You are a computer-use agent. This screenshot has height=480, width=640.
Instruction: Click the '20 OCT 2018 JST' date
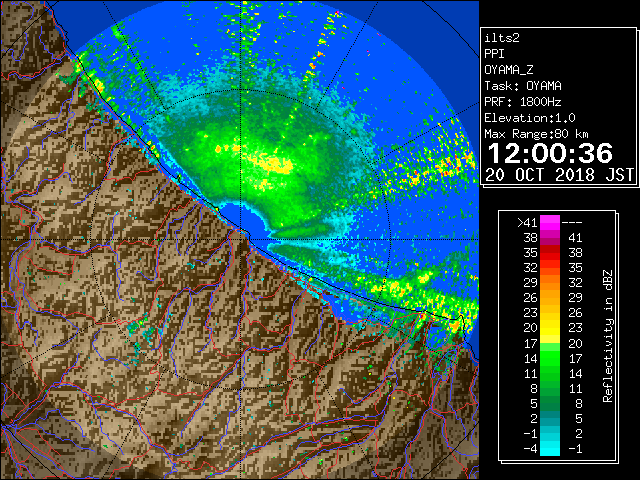559,175
